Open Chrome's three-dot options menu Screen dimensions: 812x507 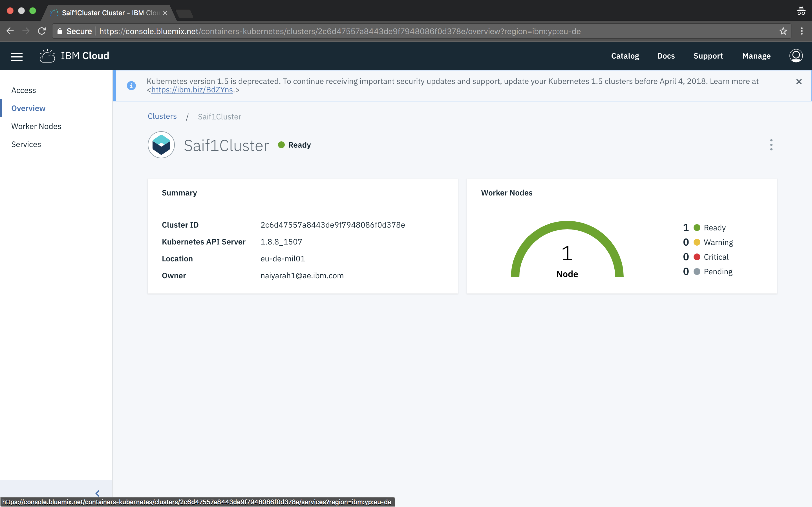point(802,31)
